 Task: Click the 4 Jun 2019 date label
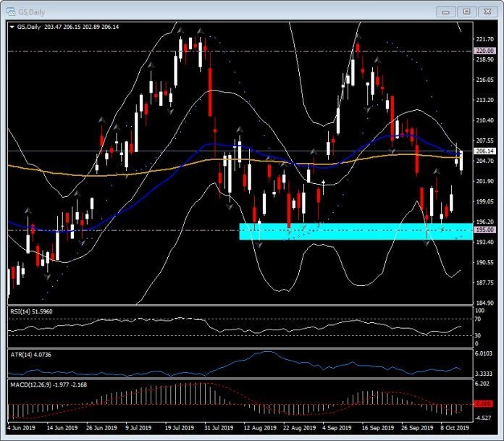coord(21,428)
